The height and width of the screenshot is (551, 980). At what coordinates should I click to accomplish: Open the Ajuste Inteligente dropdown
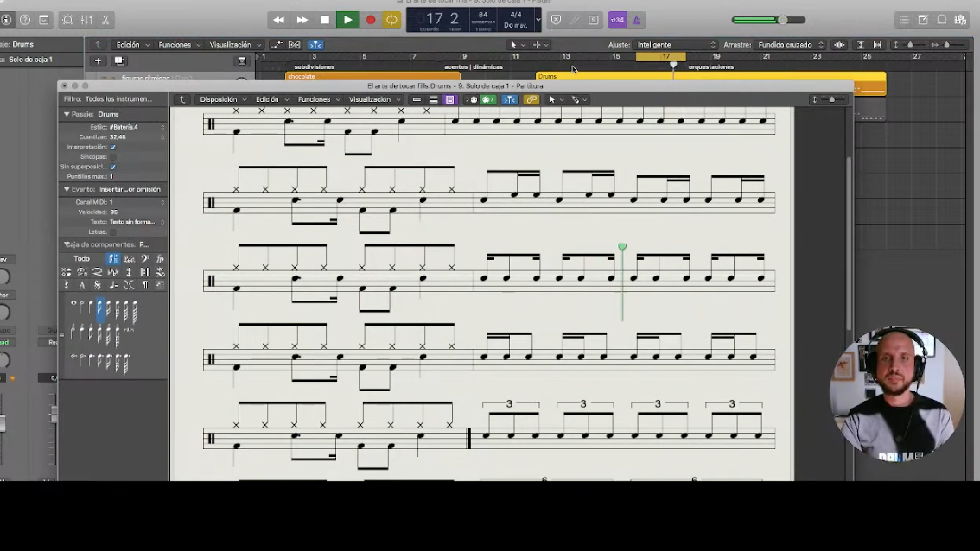(x=676, y=45)
